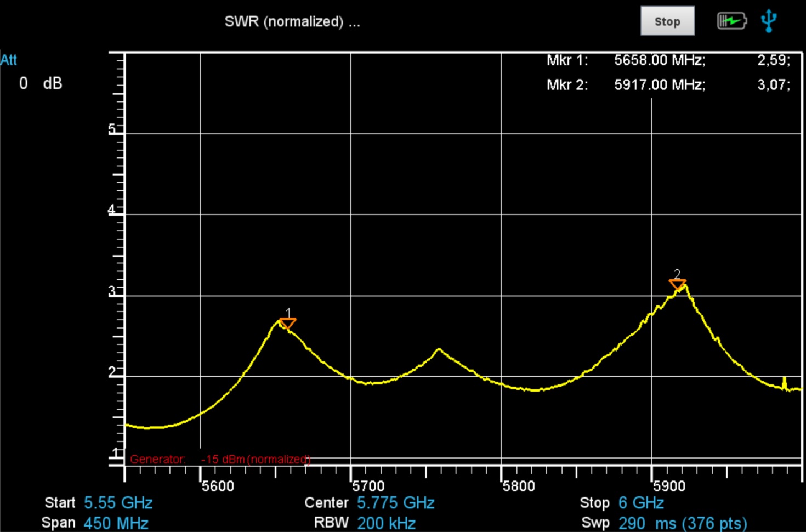The image size is (806, 532).
Task: Select marker 2 triangle on trace
Action: [677, 284]
